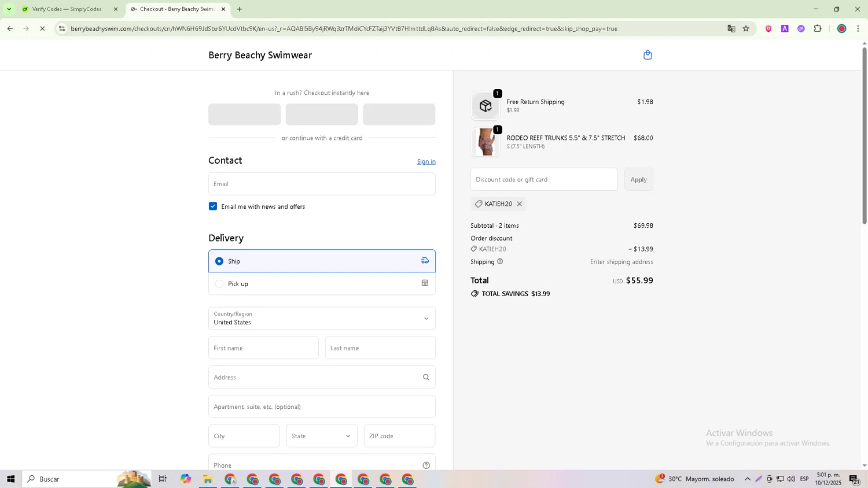Click the Discount code or gift card field
The width and height of the screenshot is (868, 488).
pyautogui.click(x=544, y=179)
